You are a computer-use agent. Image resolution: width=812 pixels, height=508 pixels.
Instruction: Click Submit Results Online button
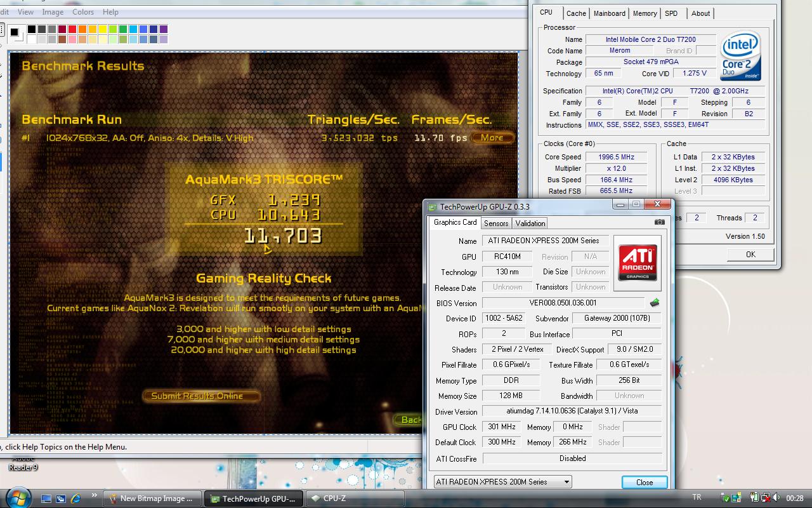[x=202, y=396]
